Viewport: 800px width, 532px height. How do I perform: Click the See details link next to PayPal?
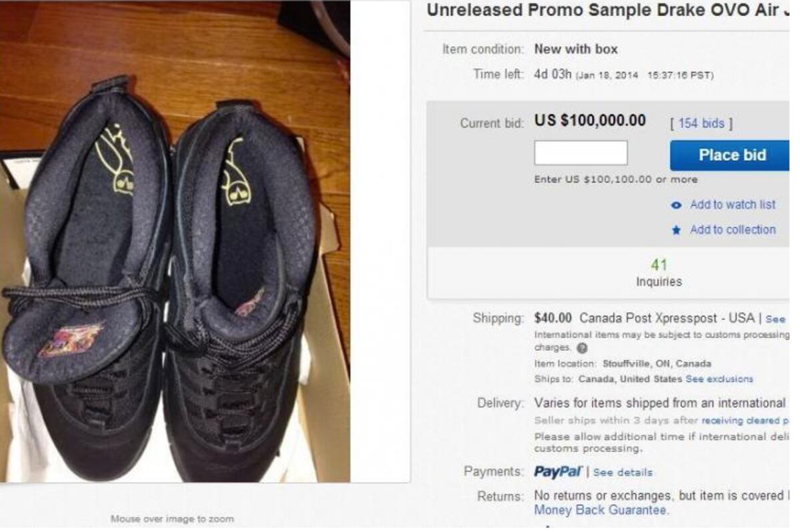pos(625,472)
